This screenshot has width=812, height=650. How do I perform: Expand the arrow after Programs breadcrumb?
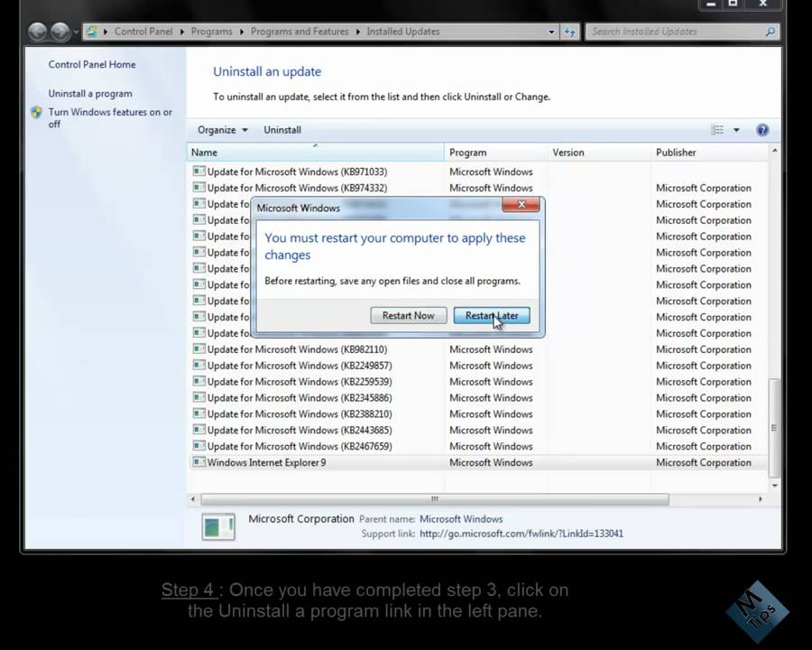[x=242, y=32]
